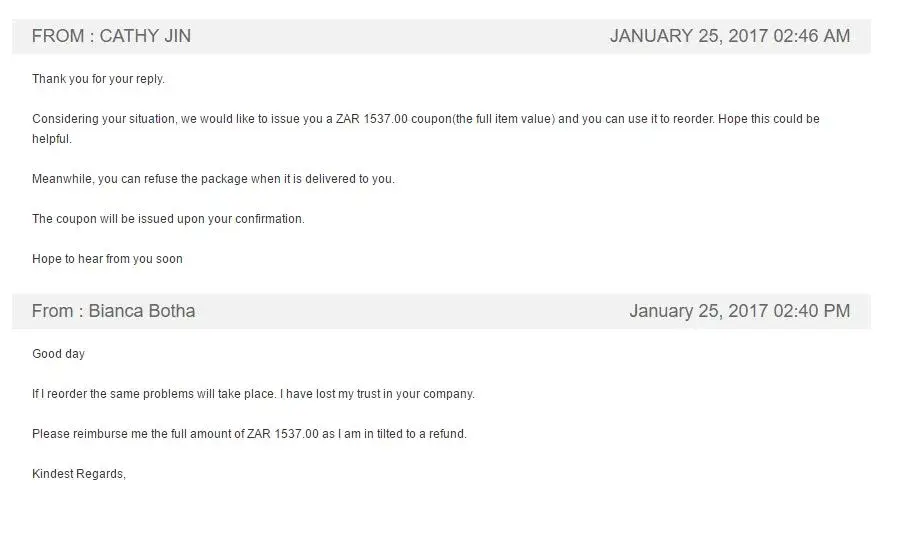The height and width of the screenshot is (542, 901).
Task: Click the "Kindest Regards," sign-off
Action: pyautogui.click(x=79, y=474)
